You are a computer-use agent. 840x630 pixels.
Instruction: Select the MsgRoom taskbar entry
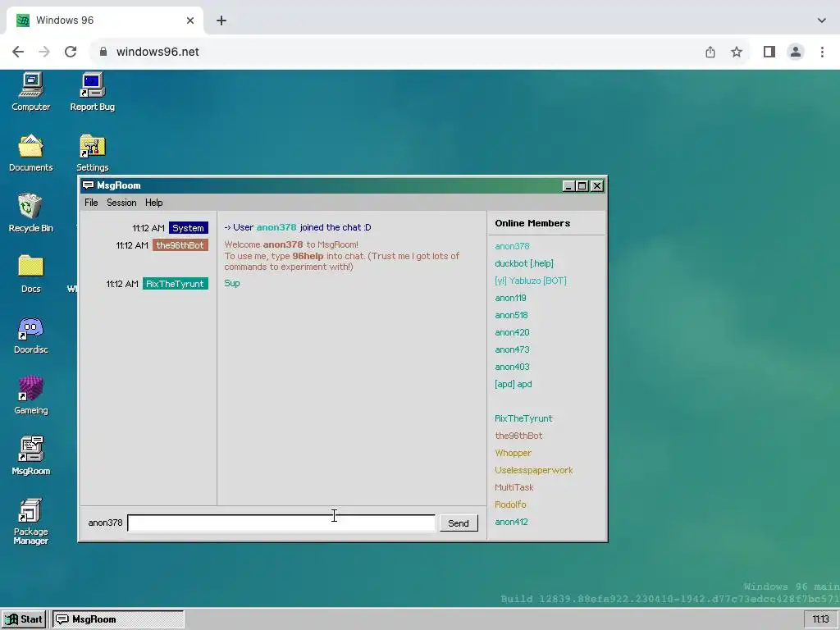click(118, 619)
